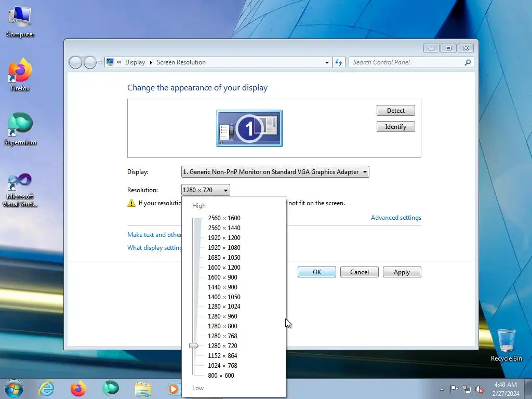Click the yellow warning icon
Image resolution: width=532 pixels, height=399 pixels.
point(131,203)
